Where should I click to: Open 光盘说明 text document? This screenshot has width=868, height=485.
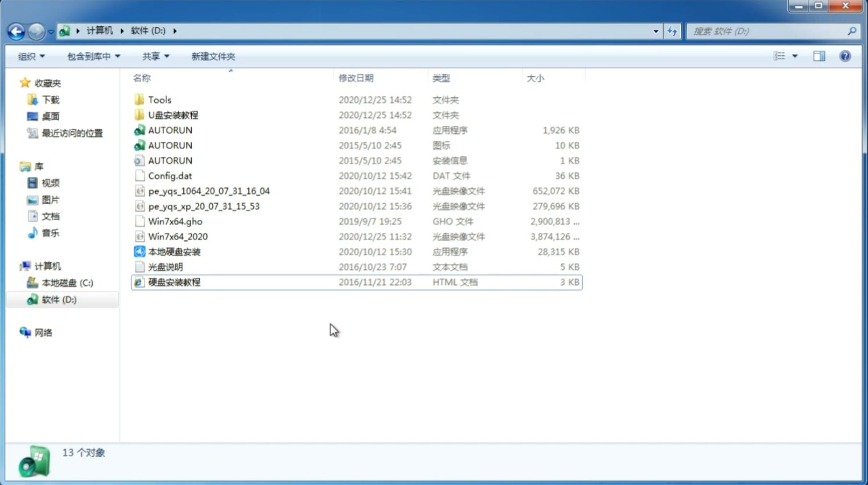point(165,266)
